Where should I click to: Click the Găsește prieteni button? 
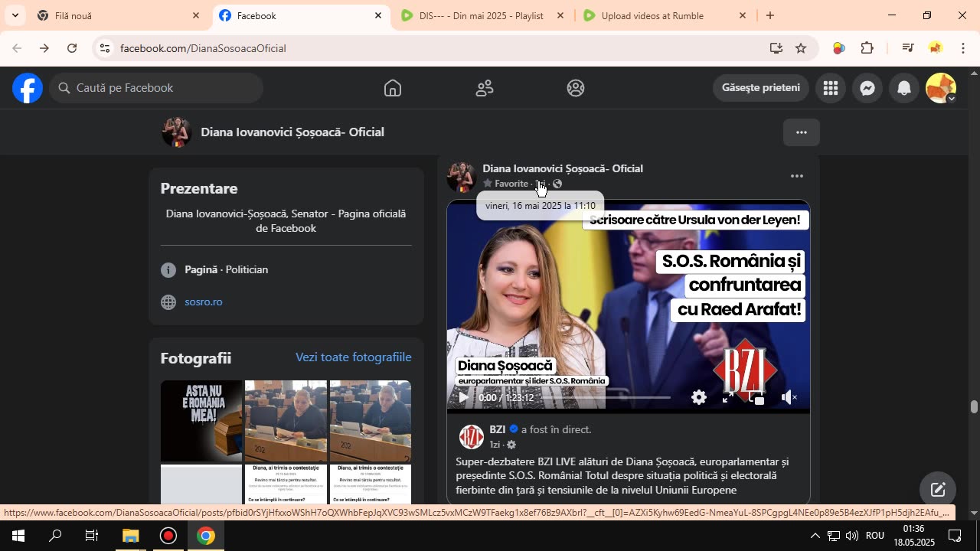point(761,87)
